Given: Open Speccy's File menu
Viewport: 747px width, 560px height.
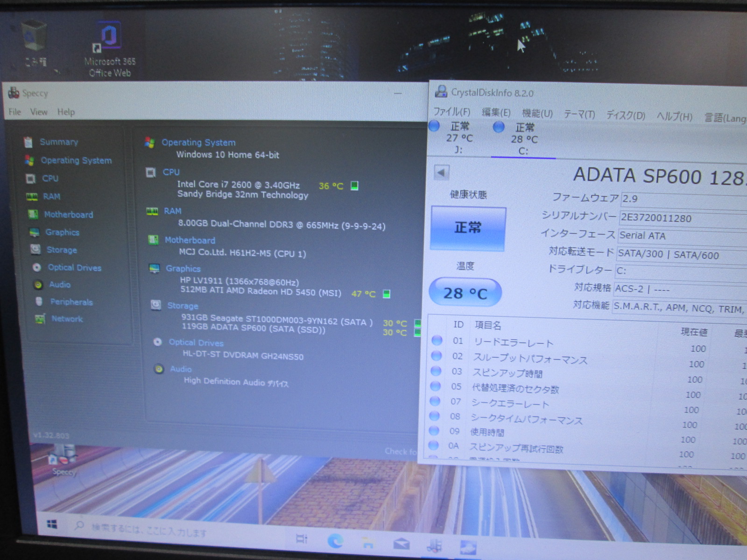Looking at the screenshot, I should click(x=14, y=112).
